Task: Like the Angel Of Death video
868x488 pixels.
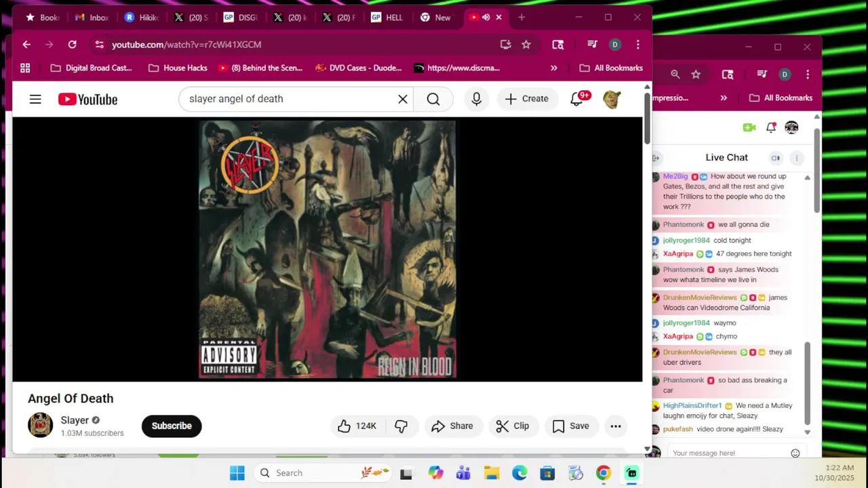Action: tap(357, 426)
